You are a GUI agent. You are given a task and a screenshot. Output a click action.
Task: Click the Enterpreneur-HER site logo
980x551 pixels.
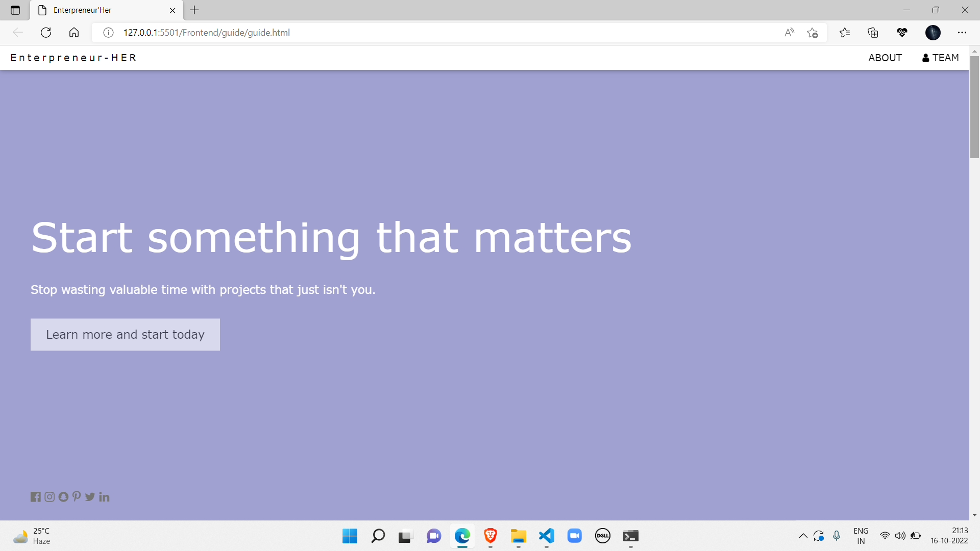pos(73,58)
